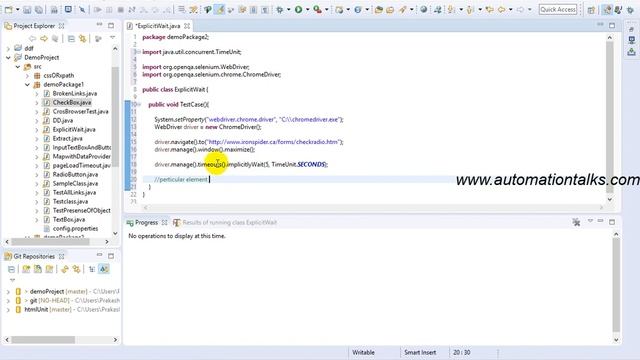Click the Open Task folder icon
The image size is (640, 360).
(390, 9)
